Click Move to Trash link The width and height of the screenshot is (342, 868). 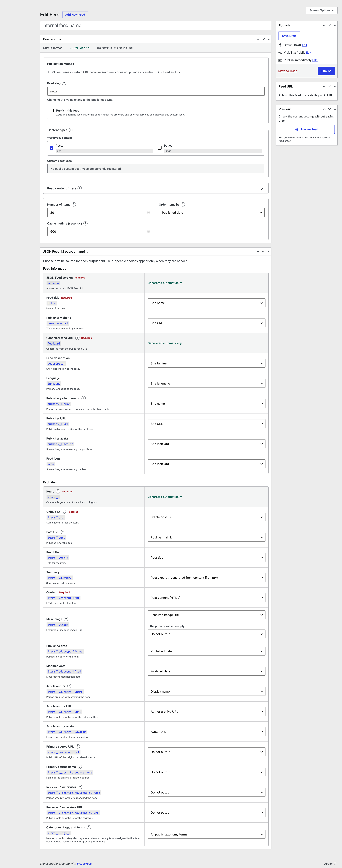point(288,71)
